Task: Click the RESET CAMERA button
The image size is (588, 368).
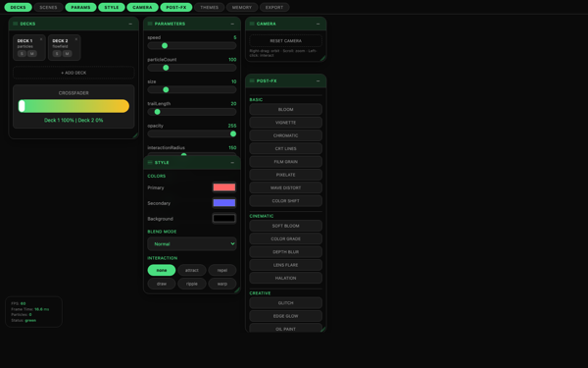Action: (286, 40)
